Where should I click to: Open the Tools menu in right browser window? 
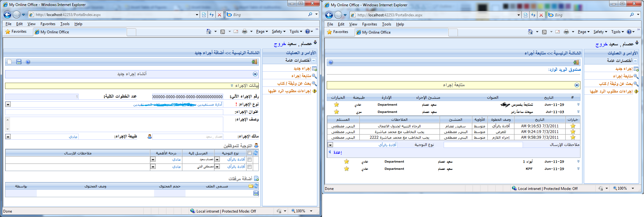(x=386, y=24)
